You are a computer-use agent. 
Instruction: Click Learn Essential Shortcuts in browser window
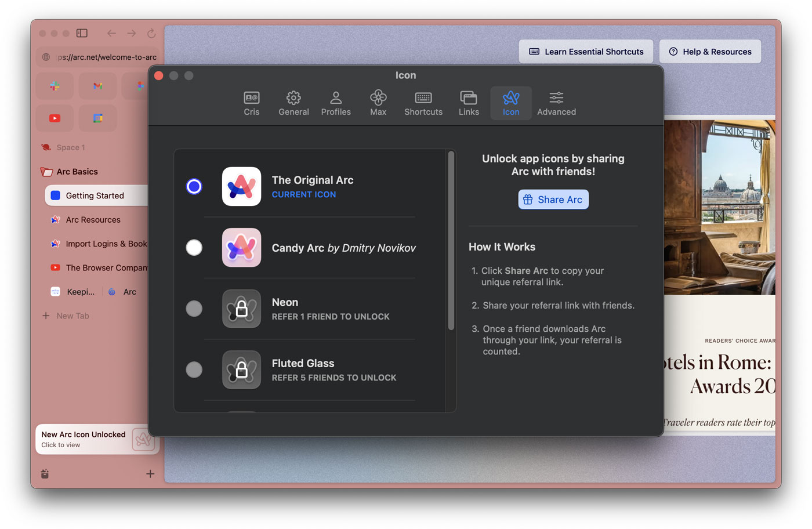pos(586,52)
